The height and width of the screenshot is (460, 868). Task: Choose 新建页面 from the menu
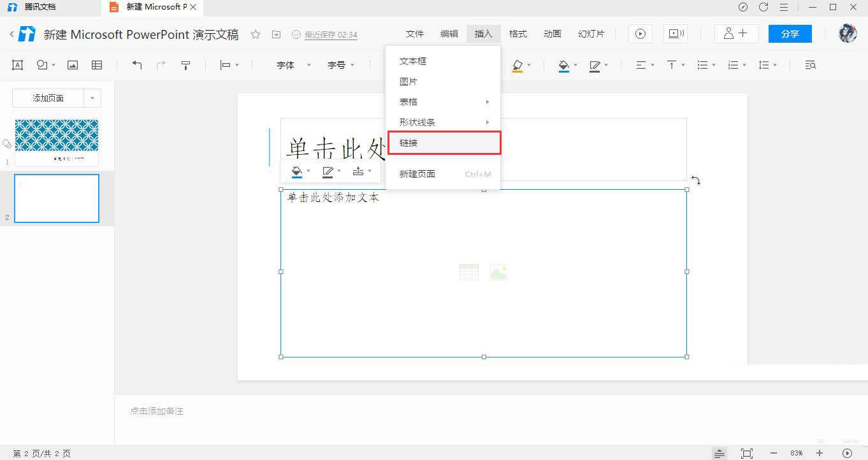[417, 173]
